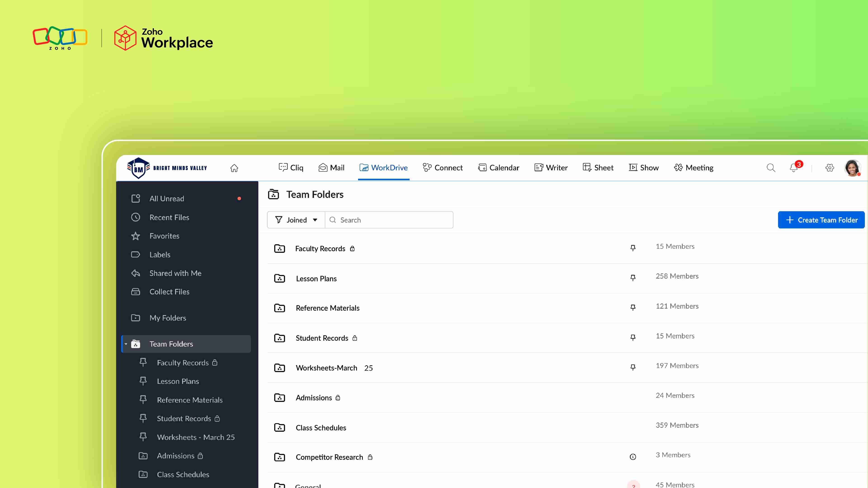
Task: Collapse the Team Folders tree in the sidebar
Action: pos(126,344)
